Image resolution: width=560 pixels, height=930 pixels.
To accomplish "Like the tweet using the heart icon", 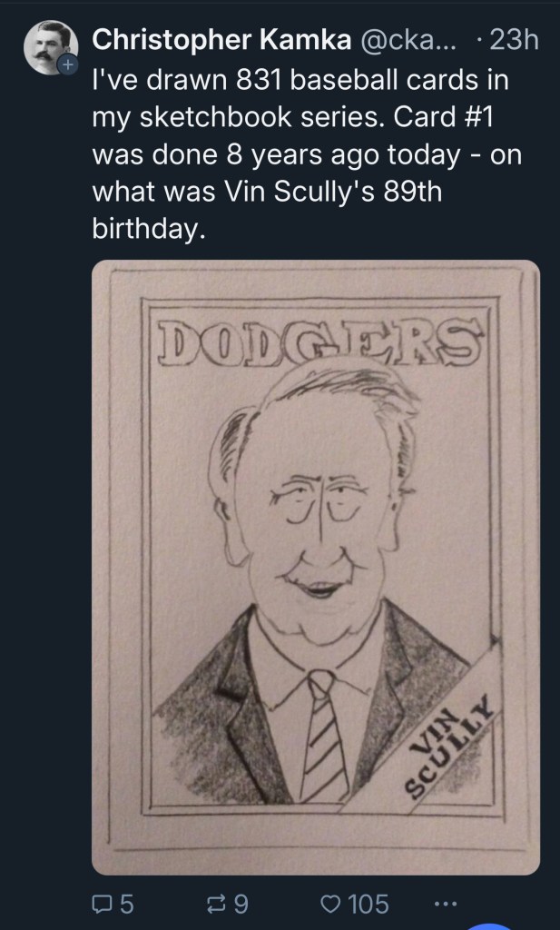I will [331, 904].
